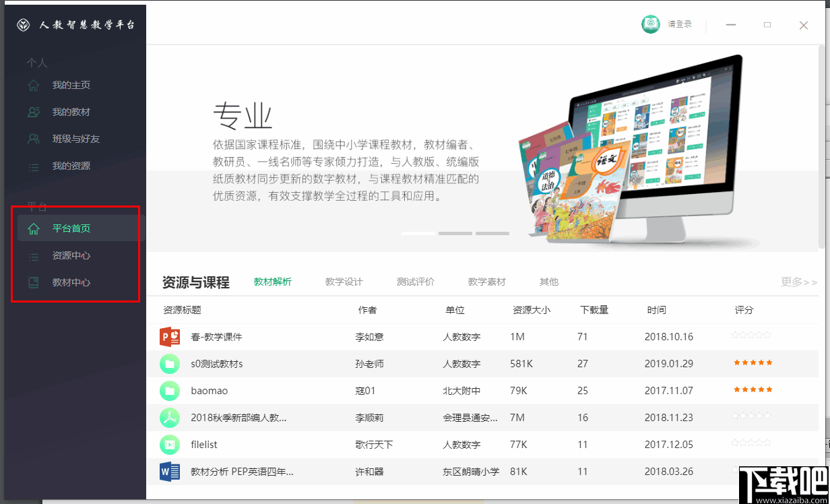Click the 我的资源 list icon

point(34,166)
